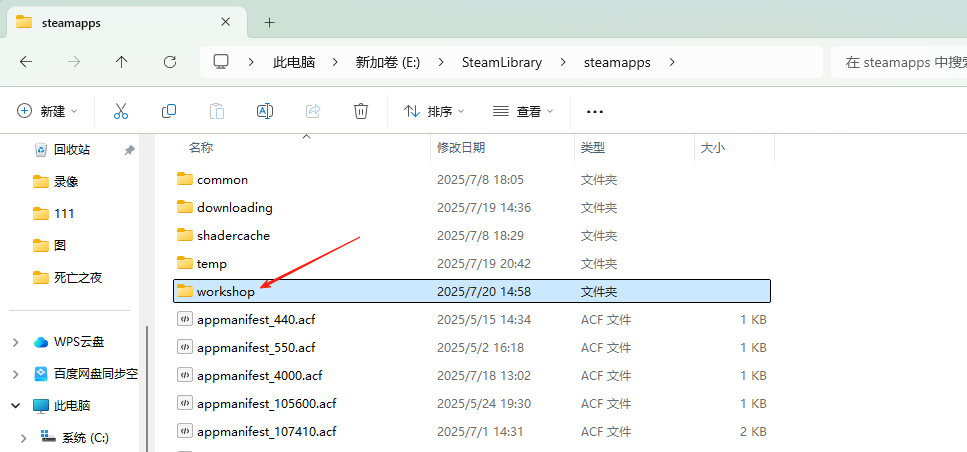
Task: Click the appmanifest_107410.acf file icon
Action: pos(185,431)
